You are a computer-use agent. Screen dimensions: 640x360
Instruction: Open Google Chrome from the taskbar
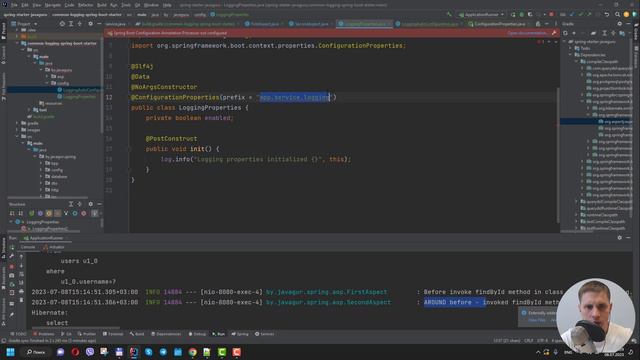point(192,352)
